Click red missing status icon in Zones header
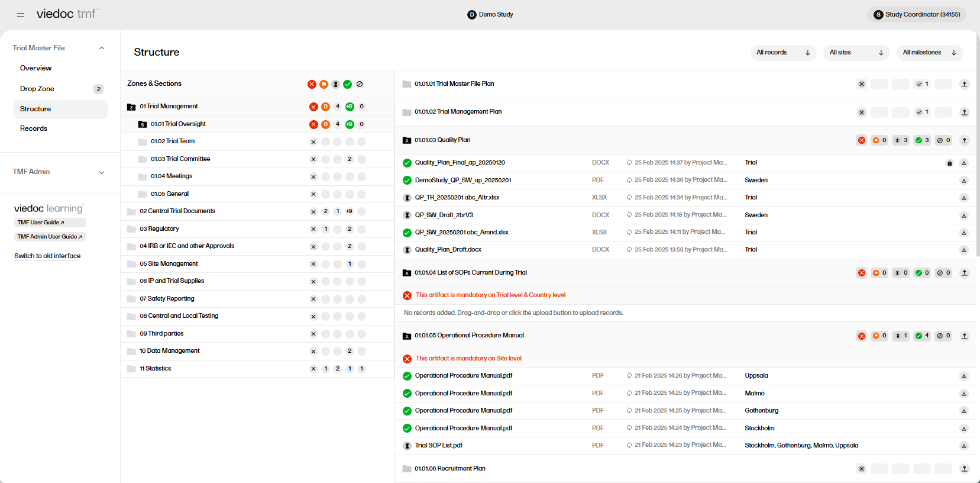The image size is (980, 483). pyautogui.click(x=312, y=84)
